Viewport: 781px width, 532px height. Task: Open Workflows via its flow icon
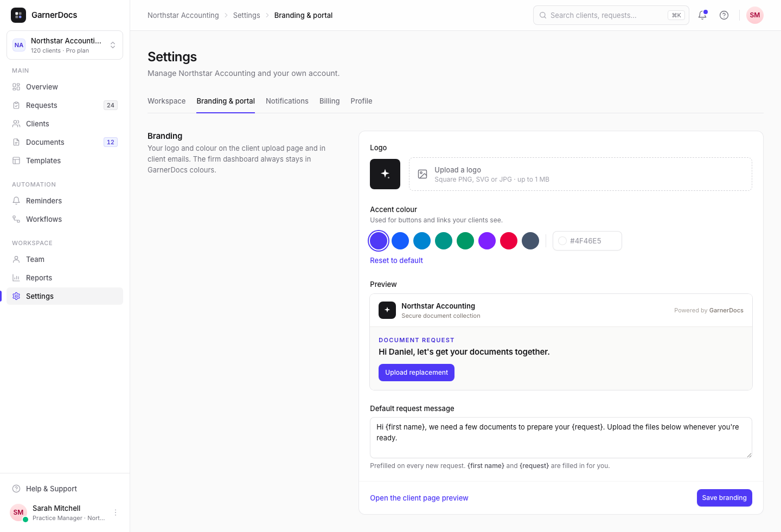[16, 219]
